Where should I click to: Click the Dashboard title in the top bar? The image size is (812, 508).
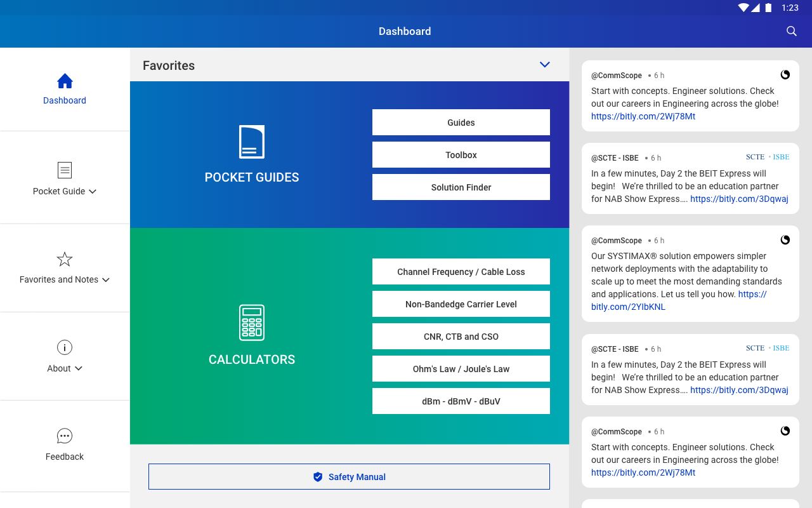point(405,31)
